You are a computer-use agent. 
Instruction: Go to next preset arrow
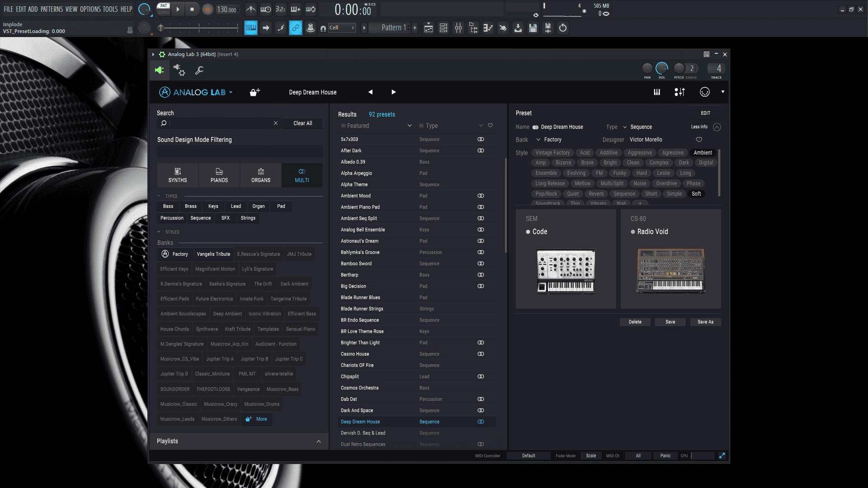pos(393,92)
